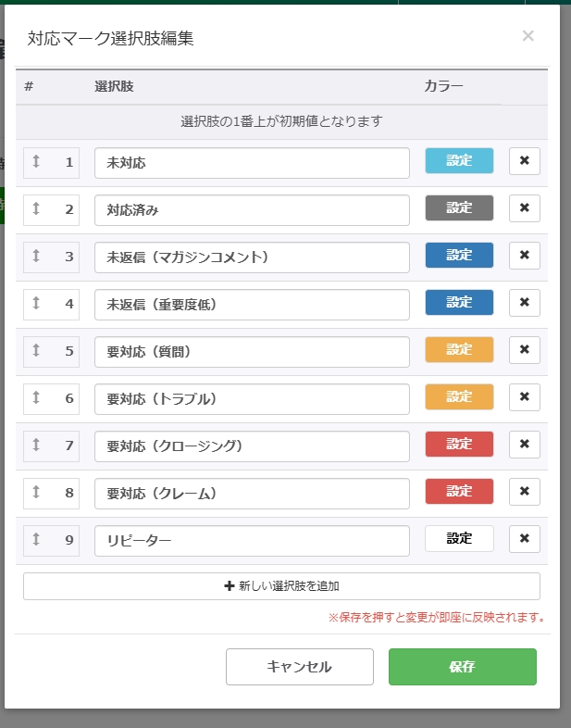Click the up-down arrow handle on row 9
This screenshot has height=728, width=571.
point(36,539)
